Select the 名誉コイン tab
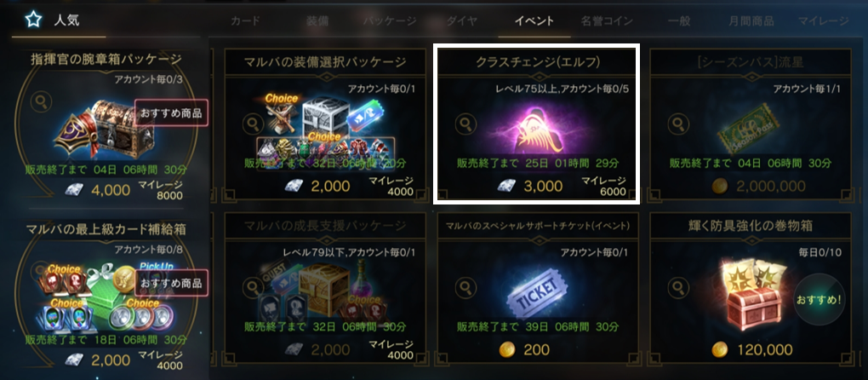 tap(607, 21)
